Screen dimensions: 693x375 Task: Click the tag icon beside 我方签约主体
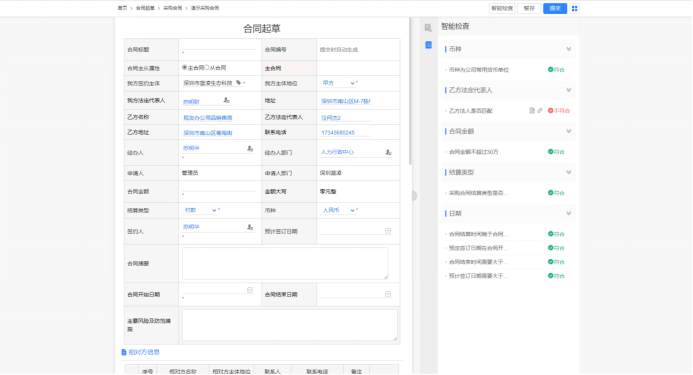[x=238, y=83]
